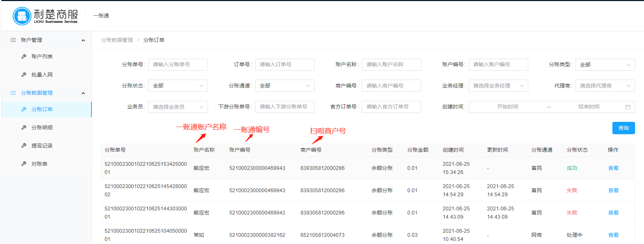Screen dimensions: 644x244
Task: Click the 一账通 header label
Action: pos(101,16)
